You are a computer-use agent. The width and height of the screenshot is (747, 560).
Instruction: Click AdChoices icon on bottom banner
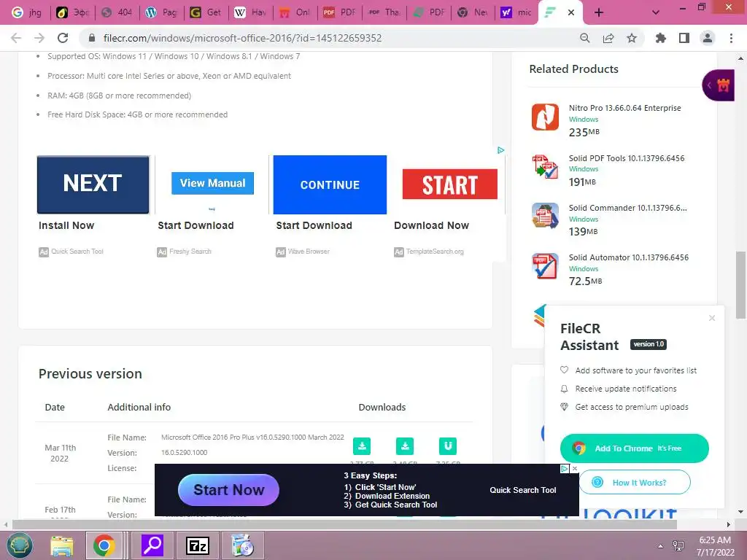click(x=565, y=469)
